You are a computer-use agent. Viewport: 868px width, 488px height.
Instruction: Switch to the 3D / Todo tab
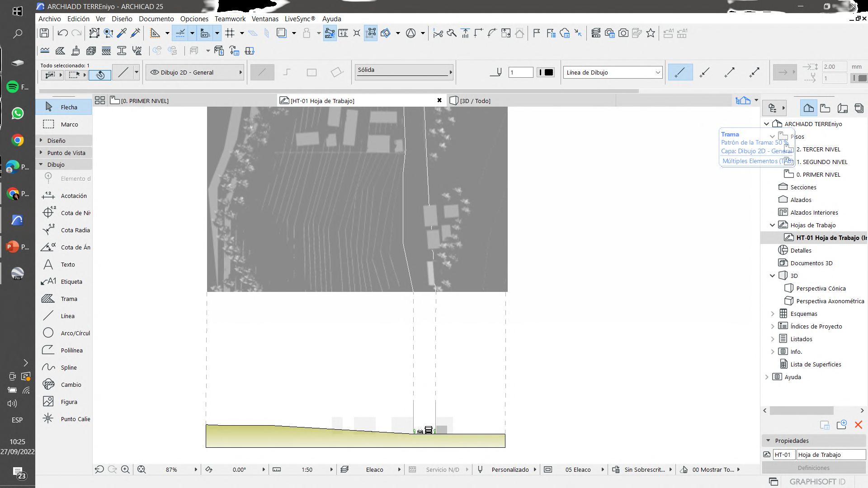click(x=475, y=101)
